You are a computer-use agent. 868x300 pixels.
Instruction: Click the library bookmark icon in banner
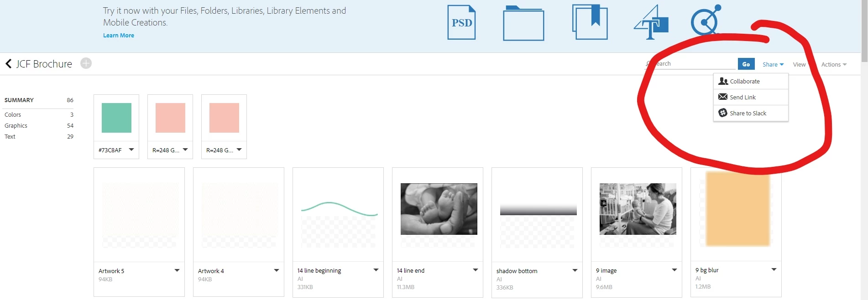pos(590,22)
